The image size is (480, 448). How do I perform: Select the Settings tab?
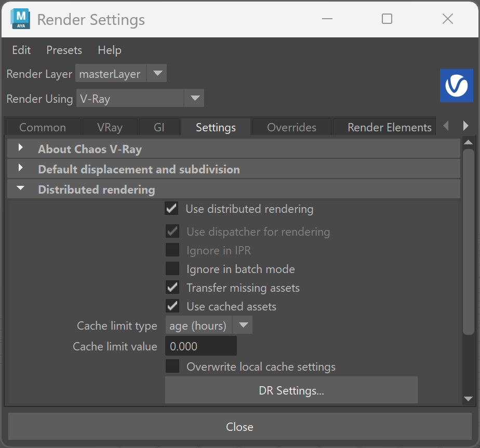click(x=216, y=127)
